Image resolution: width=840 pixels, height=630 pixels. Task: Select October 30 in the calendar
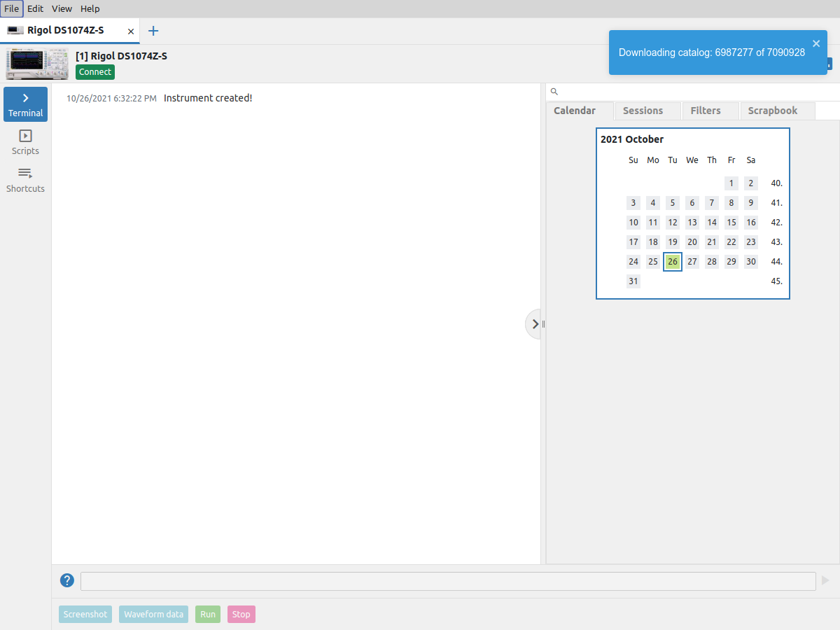coord(751,262)
